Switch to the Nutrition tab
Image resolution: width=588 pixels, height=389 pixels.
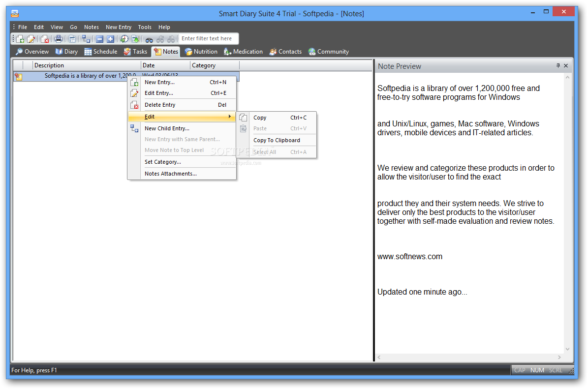pos(201,52)
